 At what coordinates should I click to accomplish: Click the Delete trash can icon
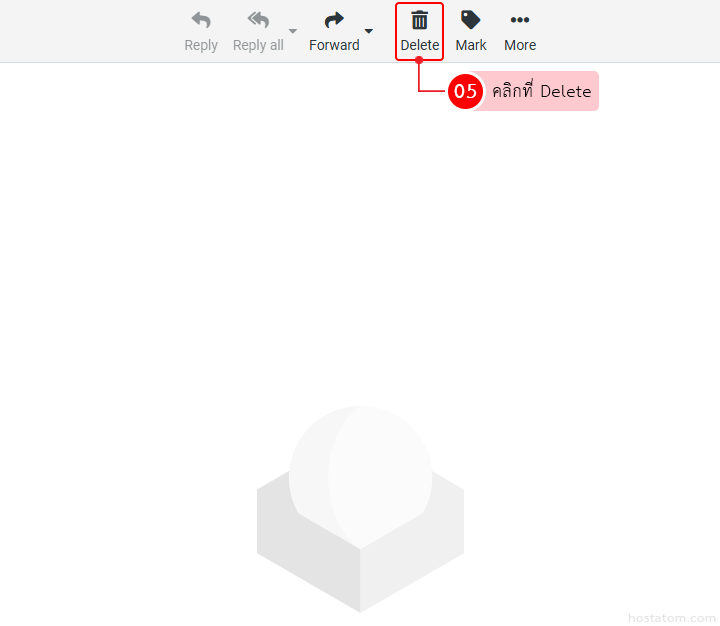click(x=420, y=20)
